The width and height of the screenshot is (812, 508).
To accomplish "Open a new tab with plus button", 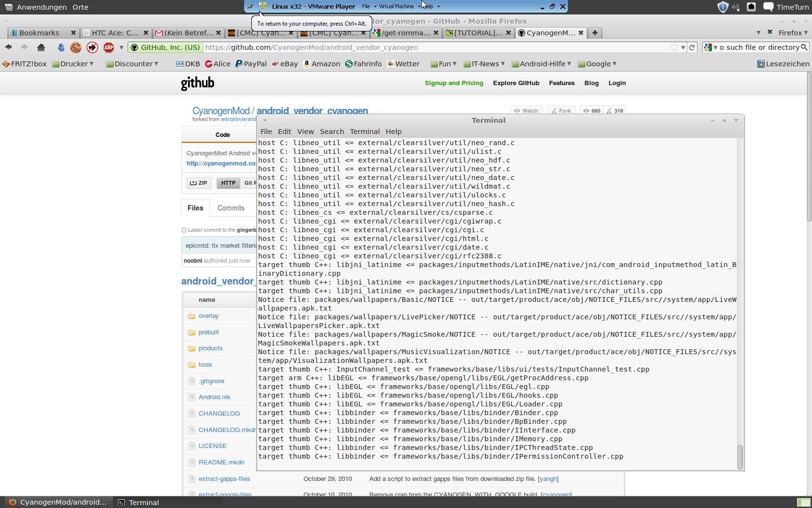I will coord(595,32).
